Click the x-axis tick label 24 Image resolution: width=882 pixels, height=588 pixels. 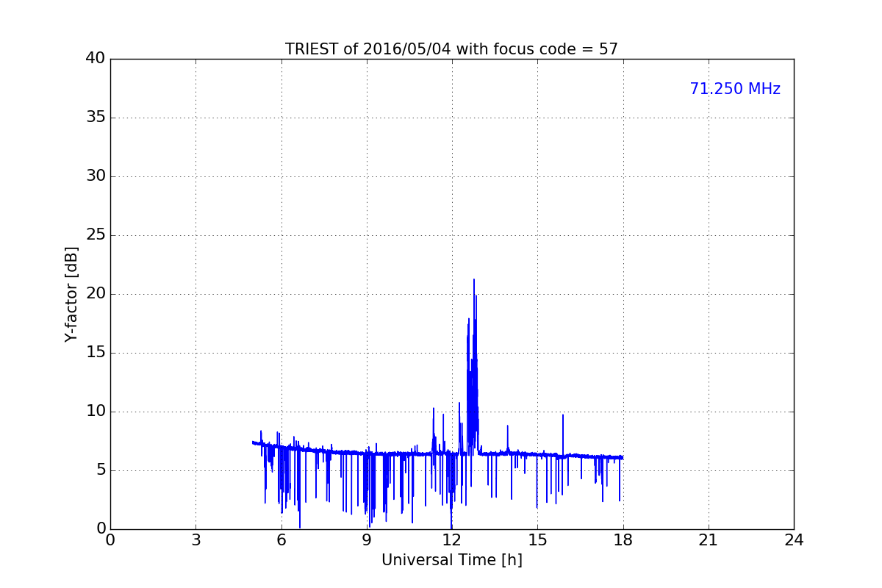click(794, 540)
